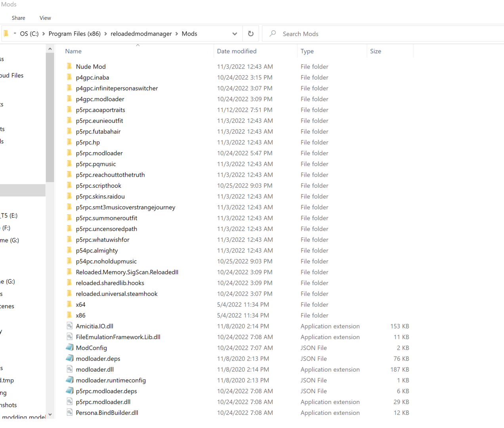Screen dimensions: 504x428
Task: Select the p5rpc.smt3musicoverstrangejourney folder name
Action: 126,207
